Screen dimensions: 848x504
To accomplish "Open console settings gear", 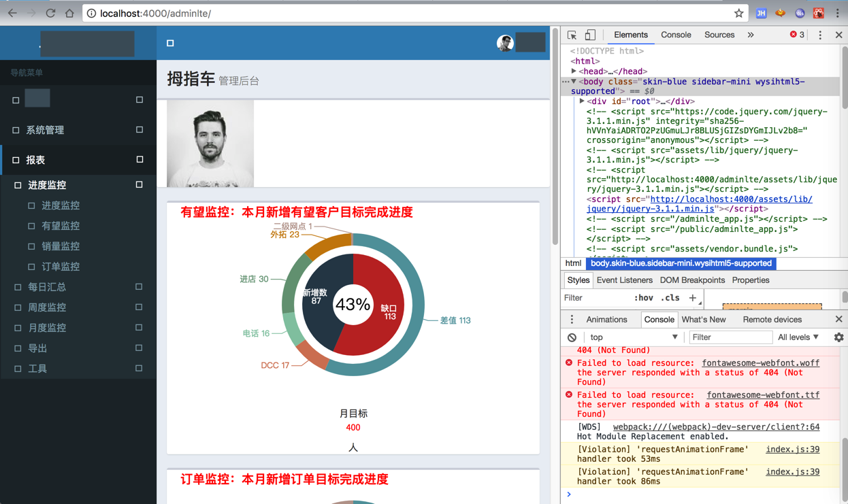I will [838, 337].
